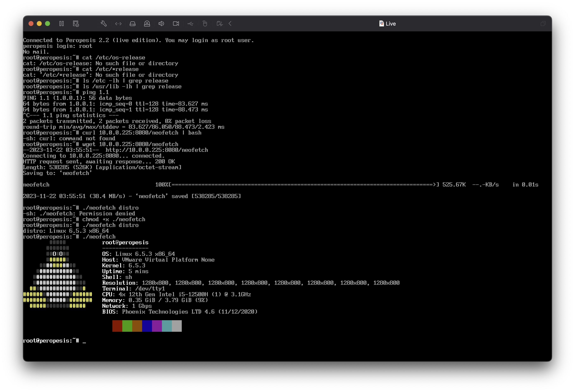Click the yellow minimize window control
575x392 pixels.
click(39, 24)
